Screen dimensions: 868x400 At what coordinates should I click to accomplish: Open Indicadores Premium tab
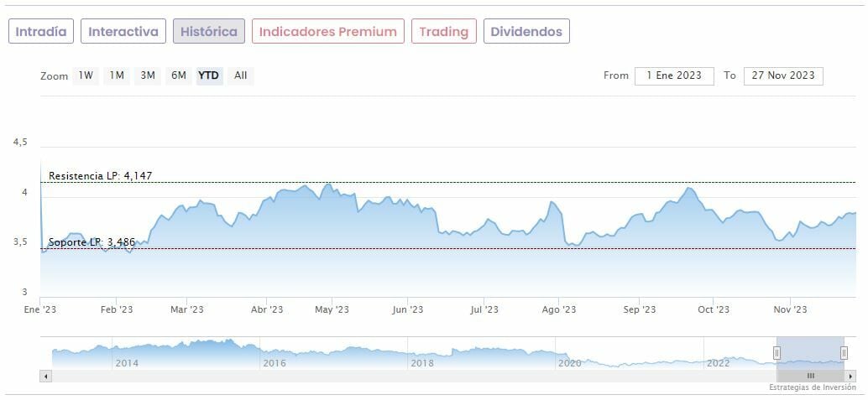(327, 32)
